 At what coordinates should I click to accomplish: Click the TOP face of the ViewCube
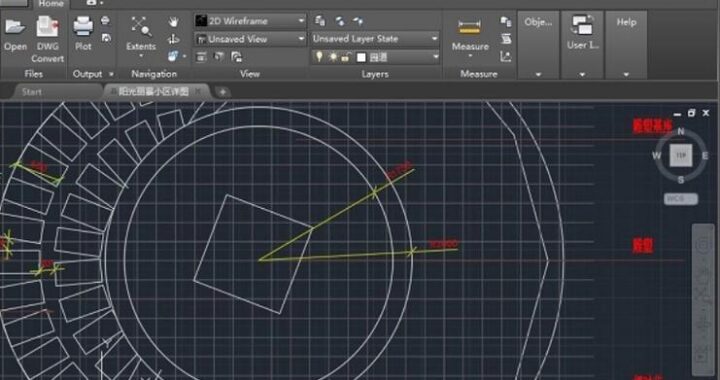click(x=681, y=156)
